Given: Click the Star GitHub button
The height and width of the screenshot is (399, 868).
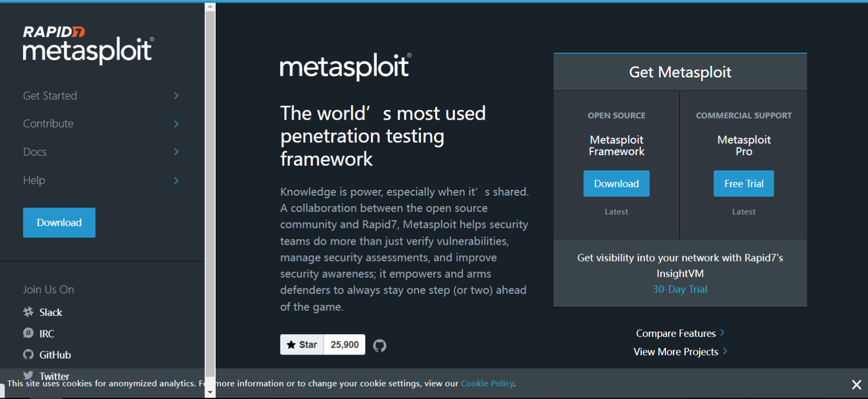Looking at the screenshot, I should tap(302, 345).
